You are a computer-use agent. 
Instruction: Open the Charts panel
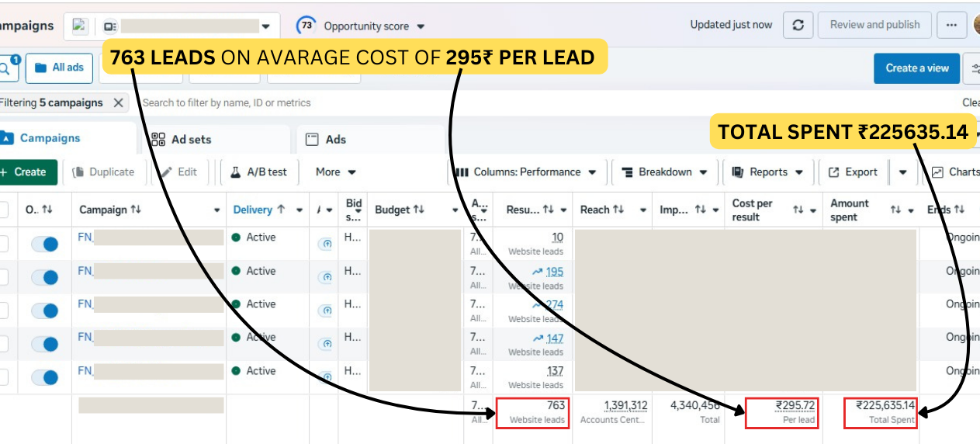954,172
